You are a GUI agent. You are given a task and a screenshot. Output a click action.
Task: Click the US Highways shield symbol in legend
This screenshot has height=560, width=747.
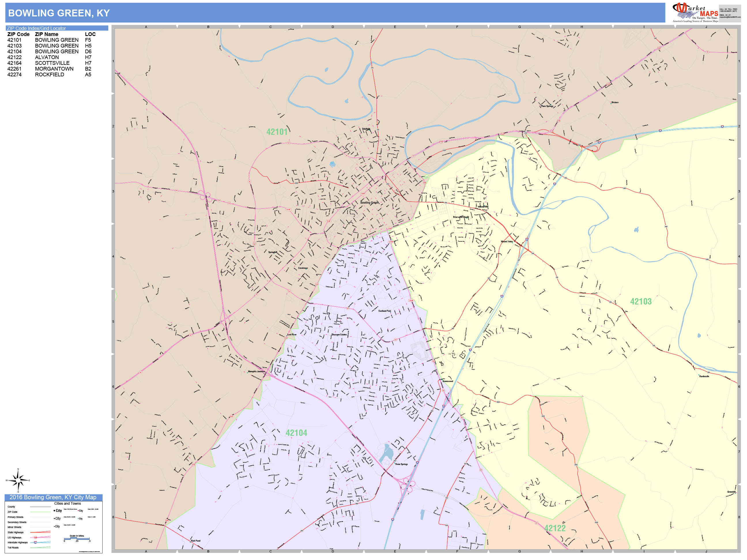tap(35, 537)
